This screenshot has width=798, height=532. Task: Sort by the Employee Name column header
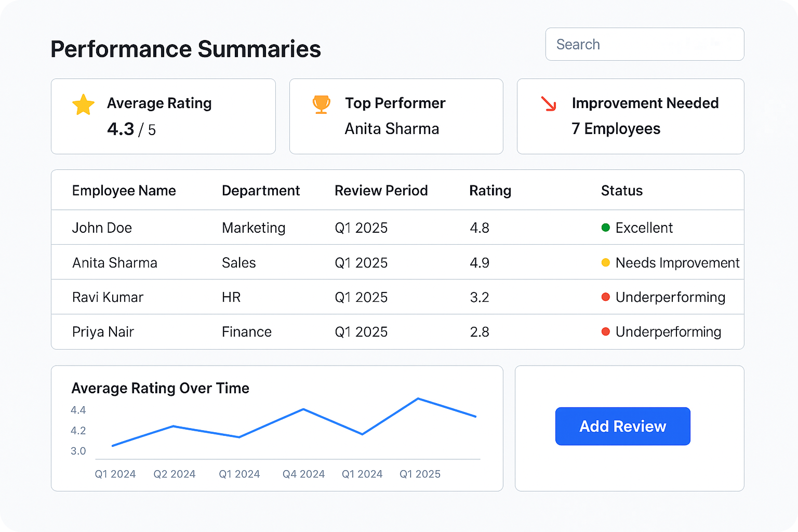(124, 191)
